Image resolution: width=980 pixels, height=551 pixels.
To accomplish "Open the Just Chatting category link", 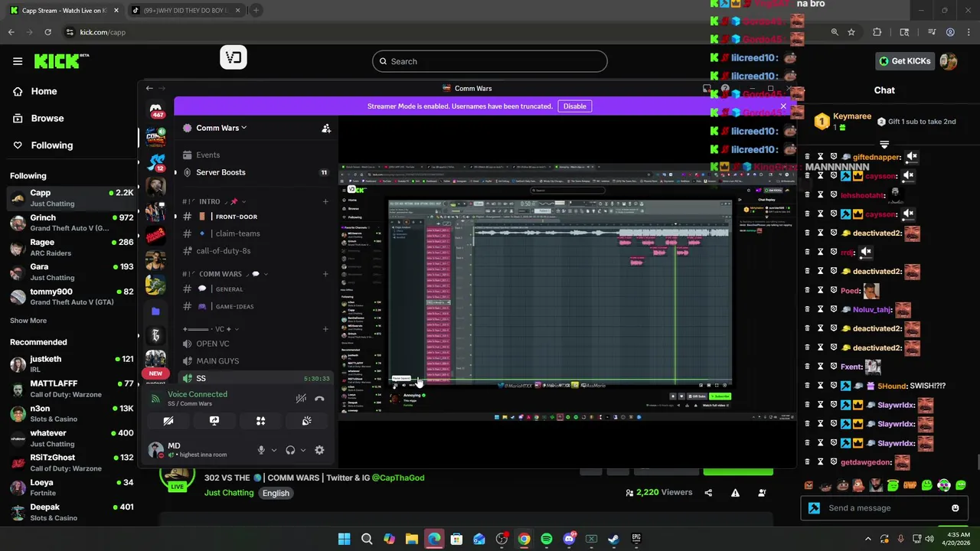I will click(x=229, y=493).
